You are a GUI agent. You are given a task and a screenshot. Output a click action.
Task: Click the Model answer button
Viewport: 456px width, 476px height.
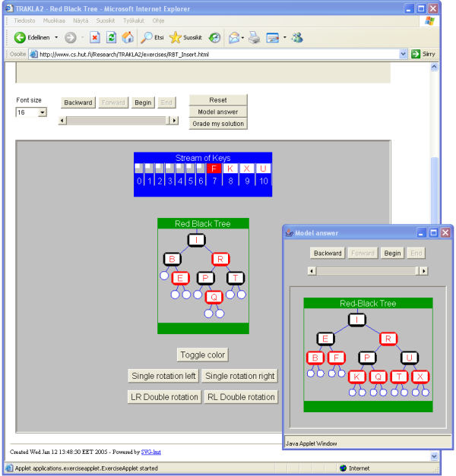[x=218, y=112]
